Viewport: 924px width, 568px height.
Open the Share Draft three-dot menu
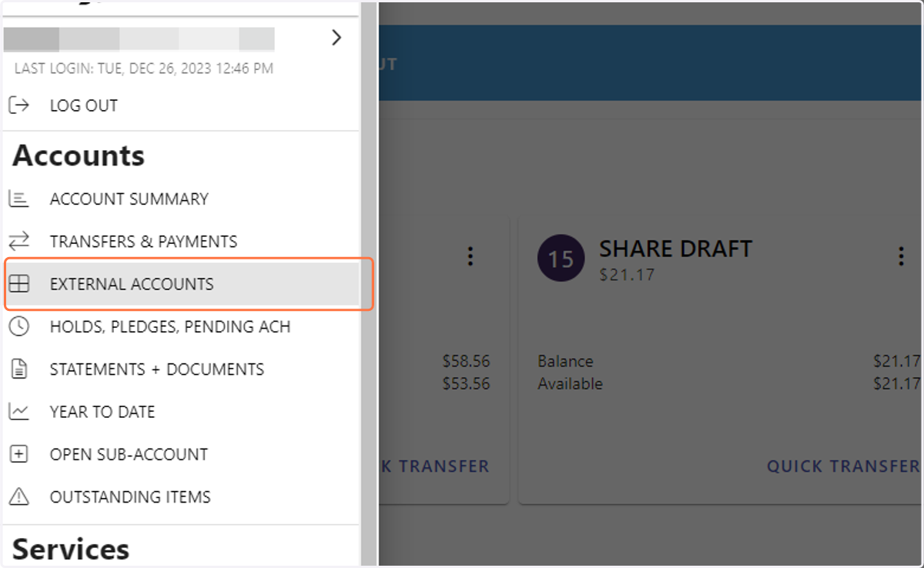901,256
